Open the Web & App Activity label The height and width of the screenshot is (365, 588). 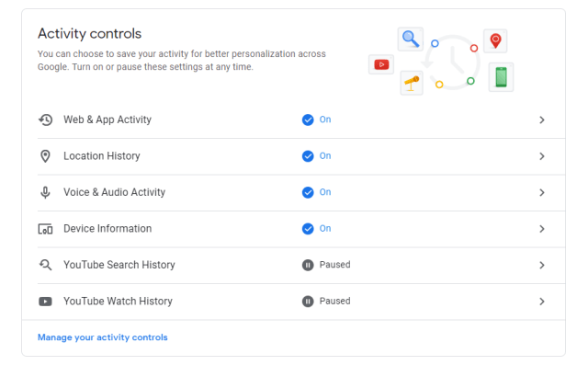[107, 120]
